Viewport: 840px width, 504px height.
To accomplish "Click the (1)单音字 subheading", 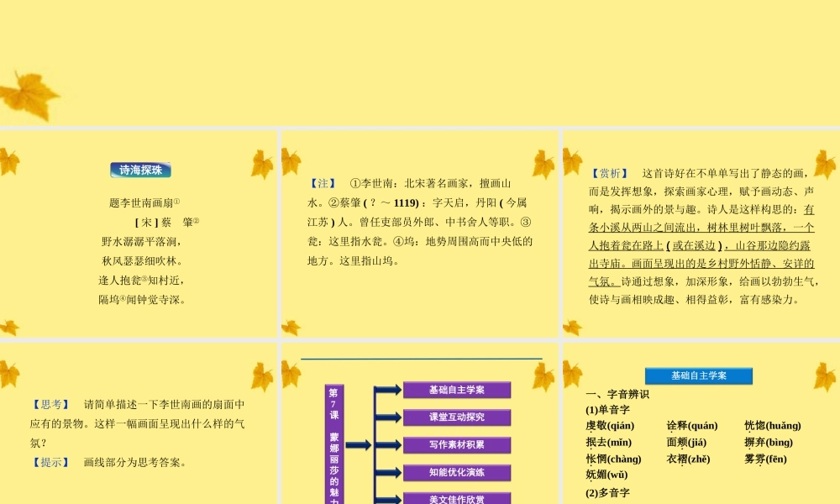I will (x=607, y=410).
